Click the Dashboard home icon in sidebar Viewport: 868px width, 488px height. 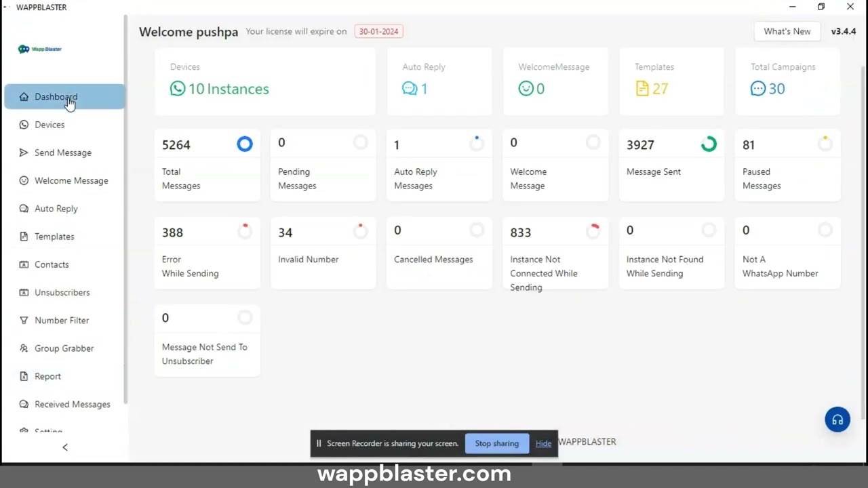24,97
